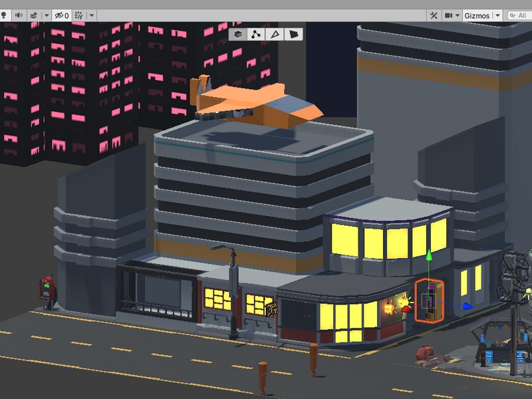The height and width of the screenshot is (399, 532).
Task: Click the scene effects icon
Action: [x=34, y=15]
